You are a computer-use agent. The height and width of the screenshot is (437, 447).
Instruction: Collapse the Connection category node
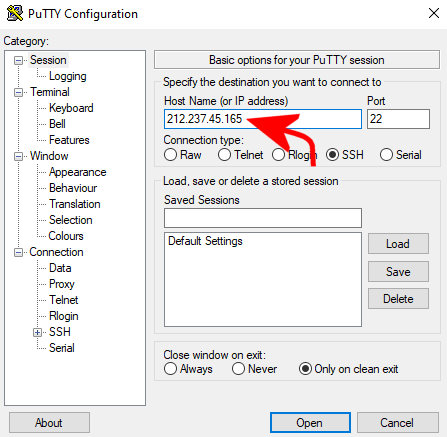pyautogui.click(x=18, y=252)
